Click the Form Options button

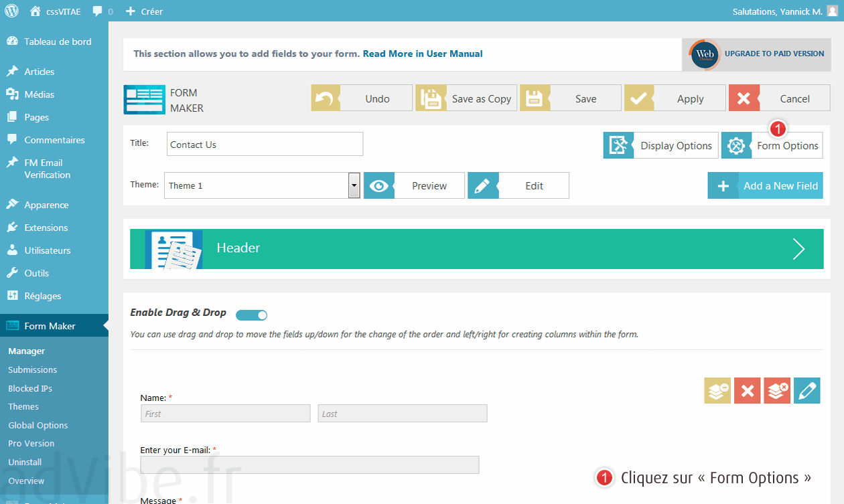click(772, 145)
